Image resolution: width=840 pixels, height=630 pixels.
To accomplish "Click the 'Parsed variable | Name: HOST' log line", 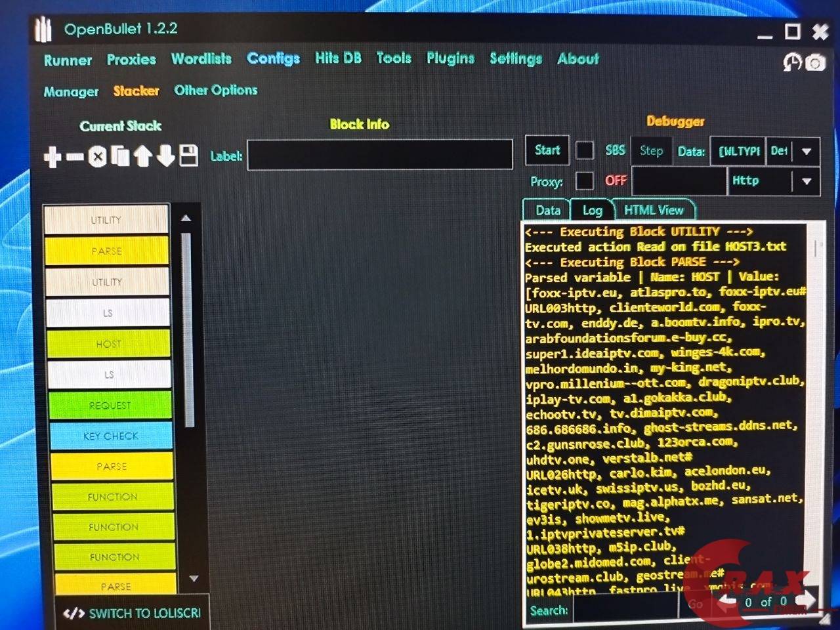I will (652, 277).
